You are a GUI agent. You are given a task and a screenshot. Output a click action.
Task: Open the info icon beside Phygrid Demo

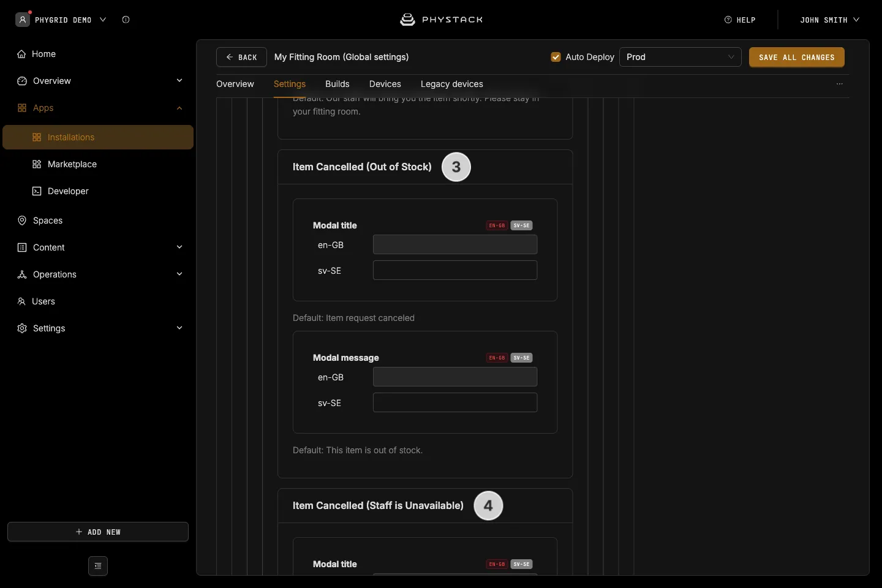[x=126, y=20]
